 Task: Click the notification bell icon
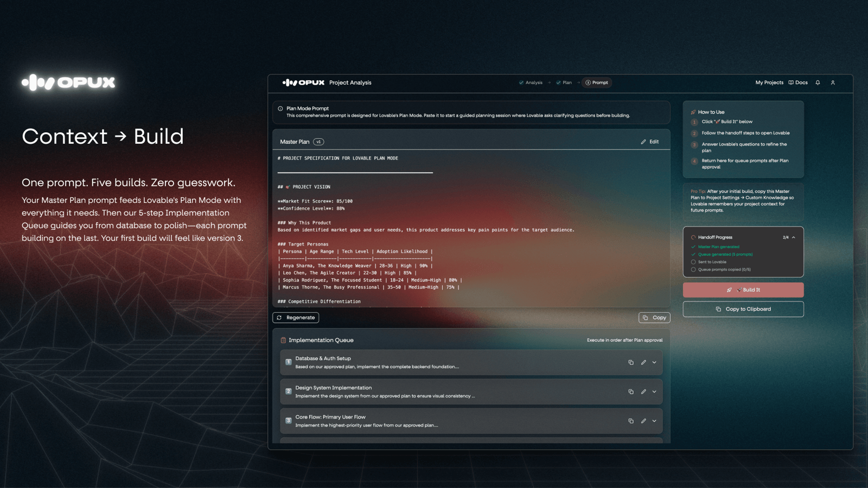point(818,83)
